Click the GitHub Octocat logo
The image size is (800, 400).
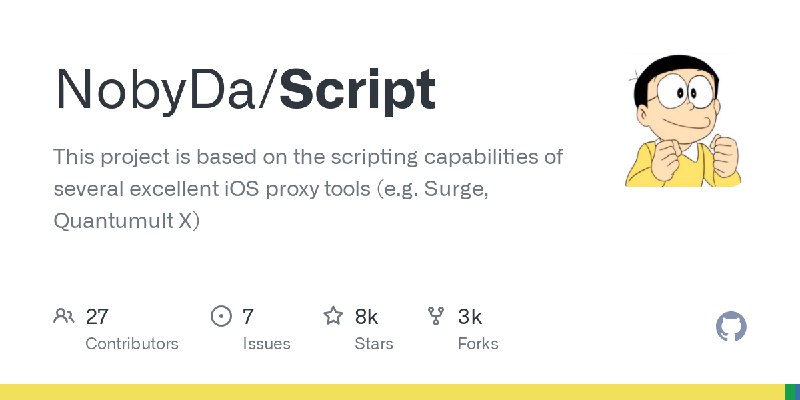click(731, 326)
